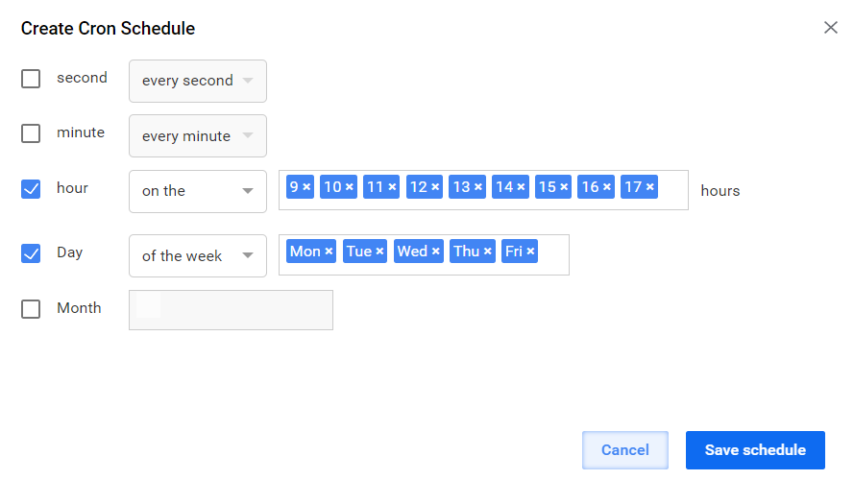Click the Month input field
The height and width of the screenshot is (504, 854).
click(x=231, y=310)
